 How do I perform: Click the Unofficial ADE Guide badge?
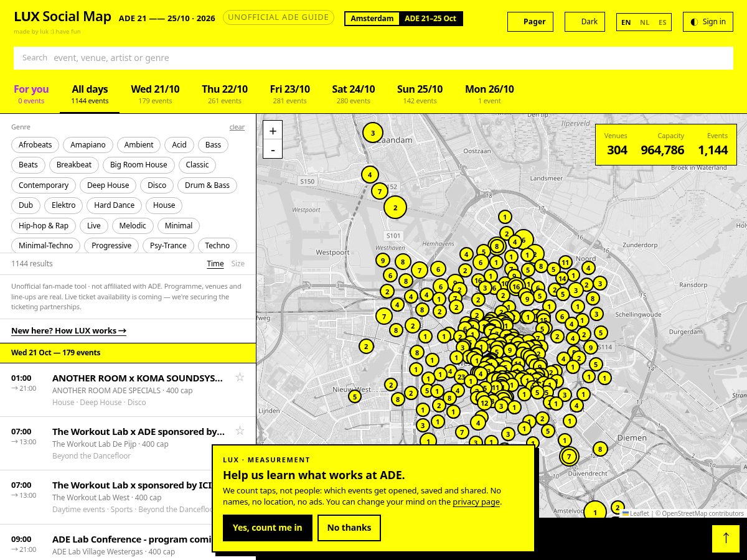pos(278,17)
